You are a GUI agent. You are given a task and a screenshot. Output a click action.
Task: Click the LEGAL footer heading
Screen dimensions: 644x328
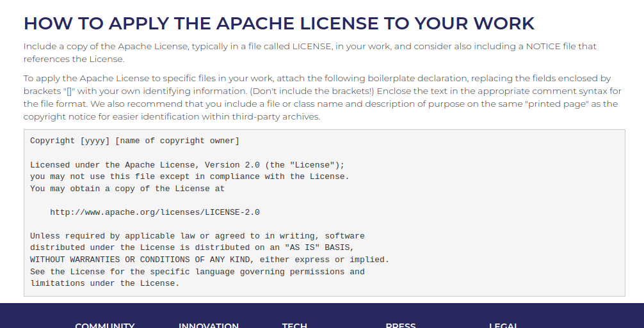(504, 325)
